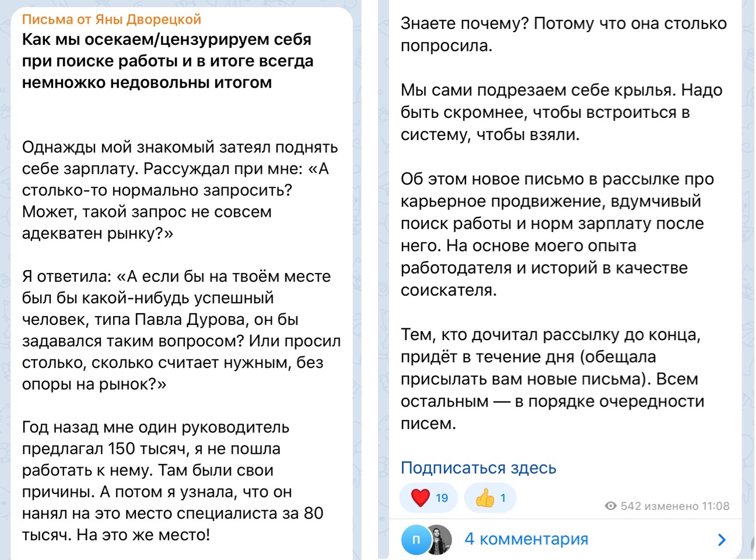Follow the "Подписаться здесь" link
The width and height of the screenshot is (756, 560).
click(478, 468)
